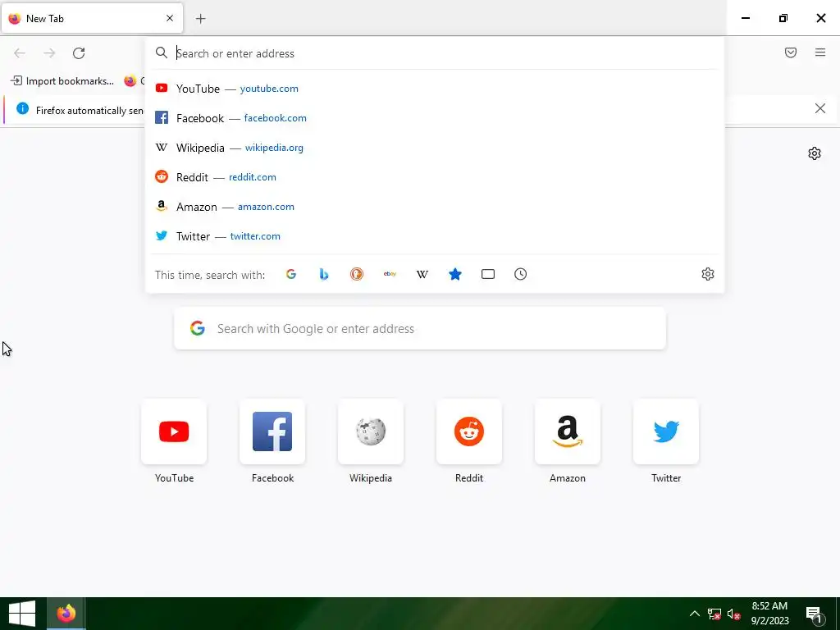Open a new tab with the plus button
This screenshot has width=840, height=630.
click(x=200, y=19)
